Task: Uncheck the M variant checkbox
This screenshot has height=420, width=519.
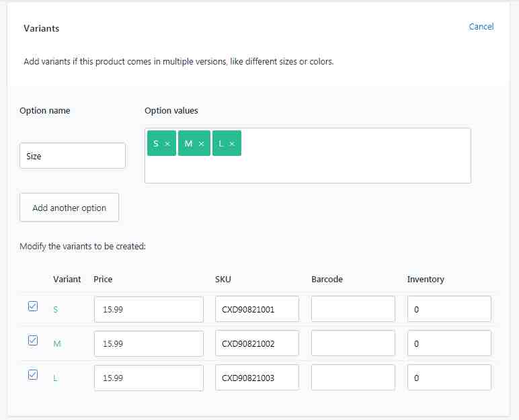Action: point(33,341)
